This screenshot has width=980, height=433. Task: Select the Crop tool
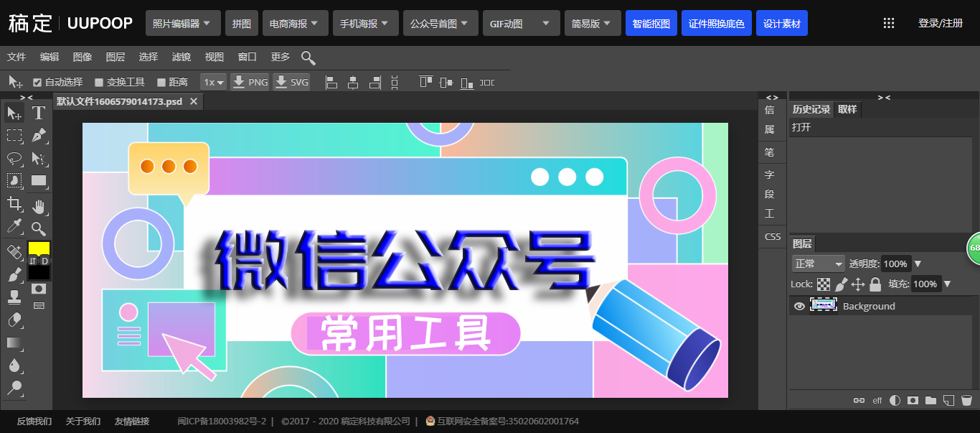[14, 203]
